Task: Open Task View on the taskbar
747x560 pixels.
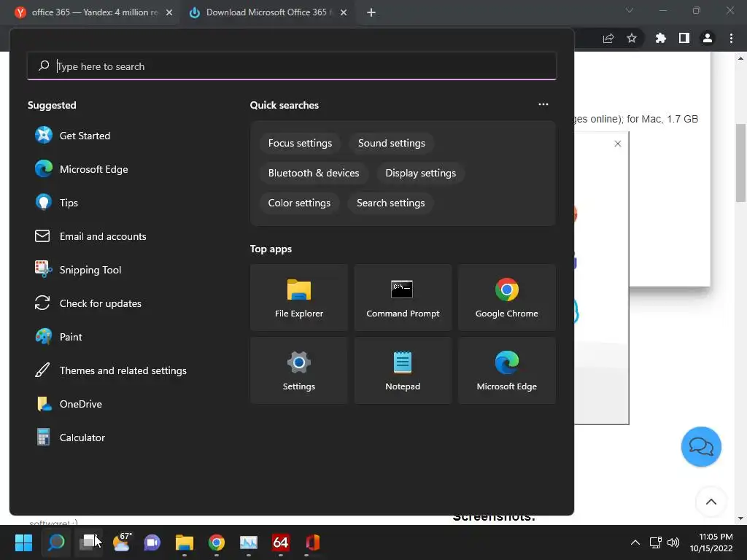Action: pyautogui.click(x=88, y=542)
